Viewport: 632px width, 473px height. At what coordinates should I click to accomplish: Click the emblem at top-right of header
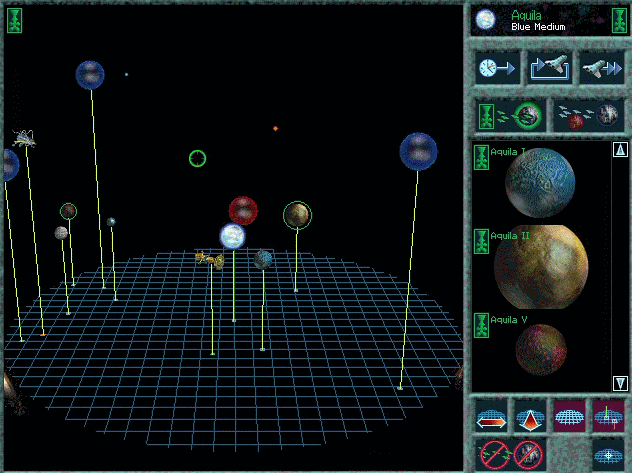point(619,21)
